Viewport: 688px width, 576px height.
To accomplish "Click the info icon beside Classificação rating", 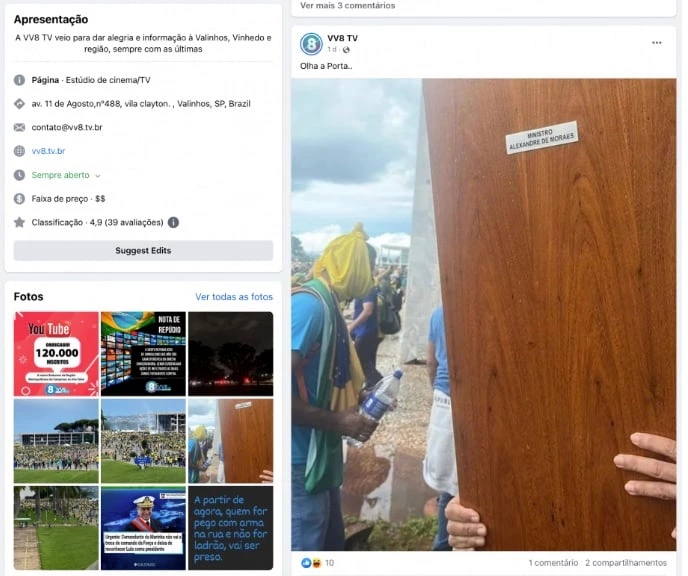I will point(173,222).
